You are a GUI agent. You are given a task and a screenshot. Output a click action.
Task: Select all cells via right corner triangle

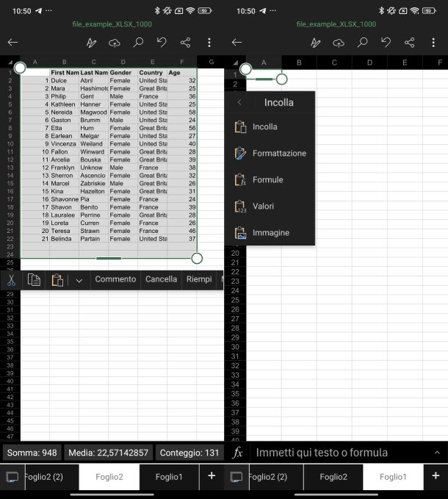click(235, 62)
